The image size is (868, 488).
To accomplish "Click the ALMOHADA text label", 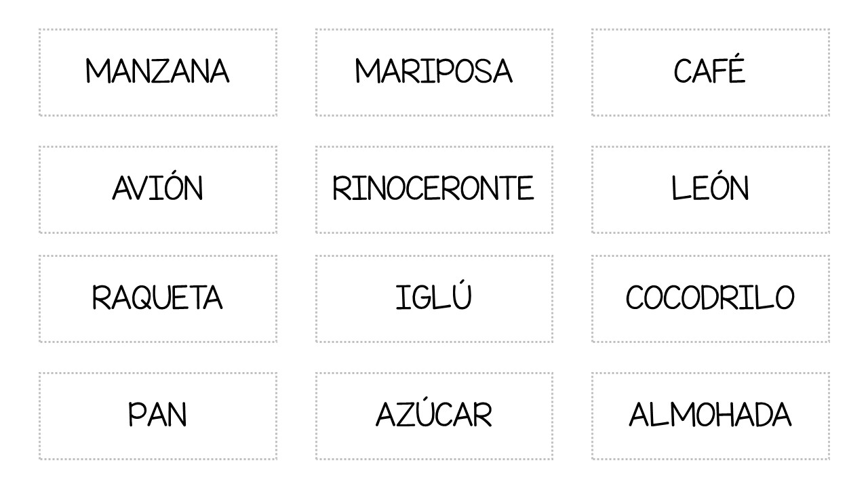I will [x=710, y=415].
